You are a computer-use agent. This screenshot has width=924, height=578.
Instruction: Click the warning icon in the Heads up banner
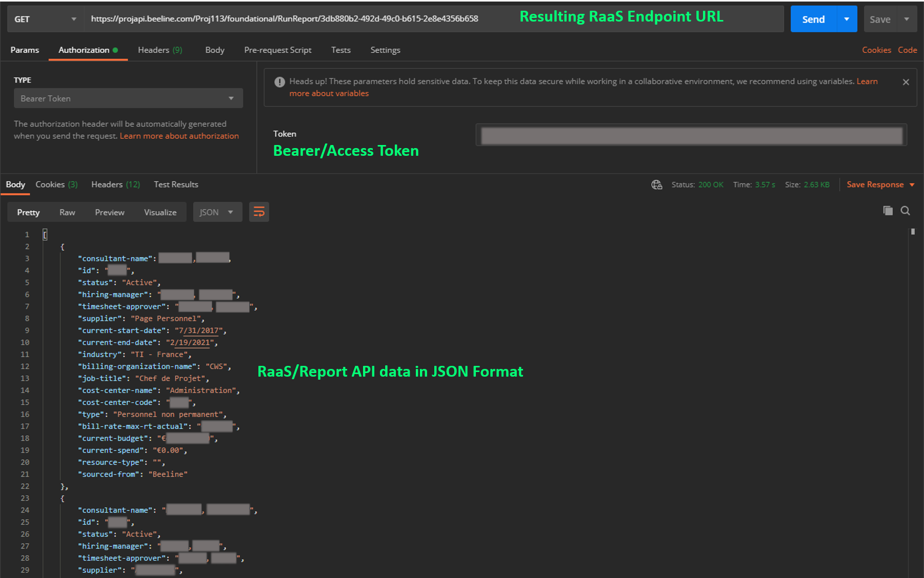click(279, 81)
